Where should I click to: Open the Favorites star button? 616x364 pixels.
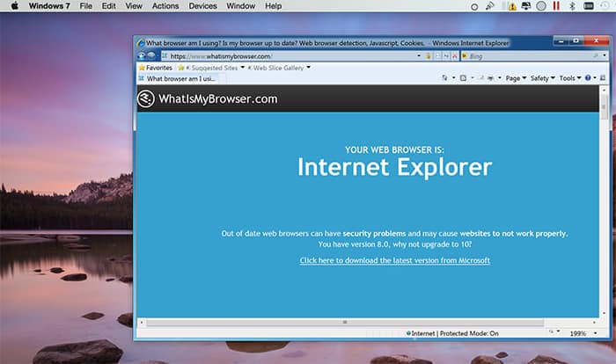point(156,68)
